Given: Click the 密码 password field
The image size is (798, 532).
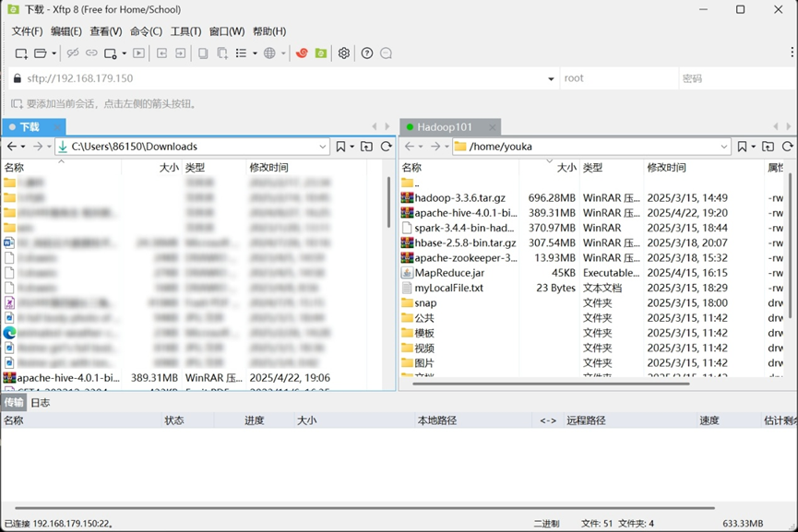Looking at the screenshot, I should click(x=738, y=78).
